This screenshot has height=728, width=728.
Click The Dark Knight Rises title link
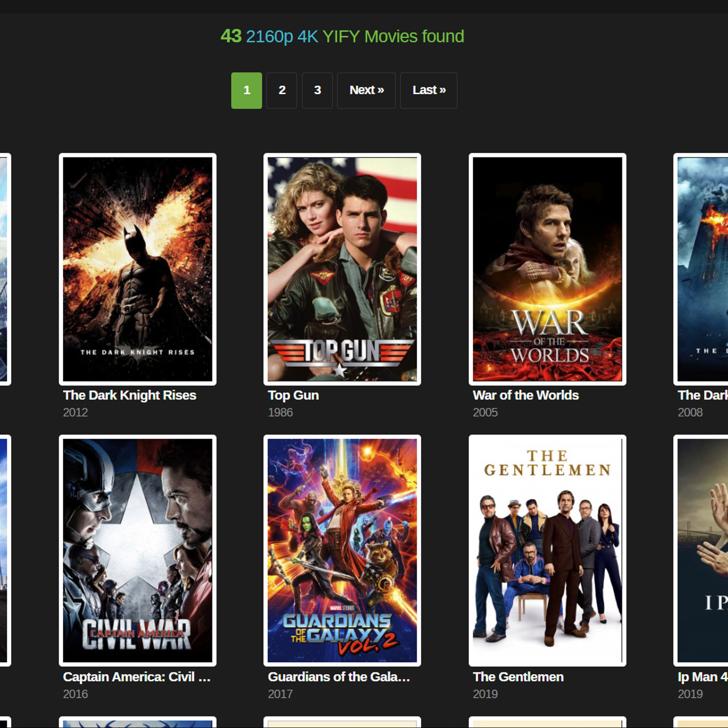130,395
